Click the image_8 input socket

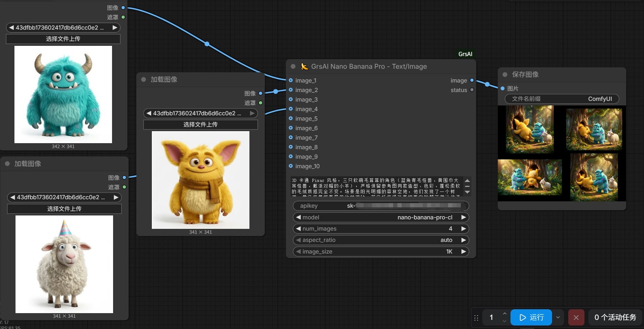click(x=291, y=147)
